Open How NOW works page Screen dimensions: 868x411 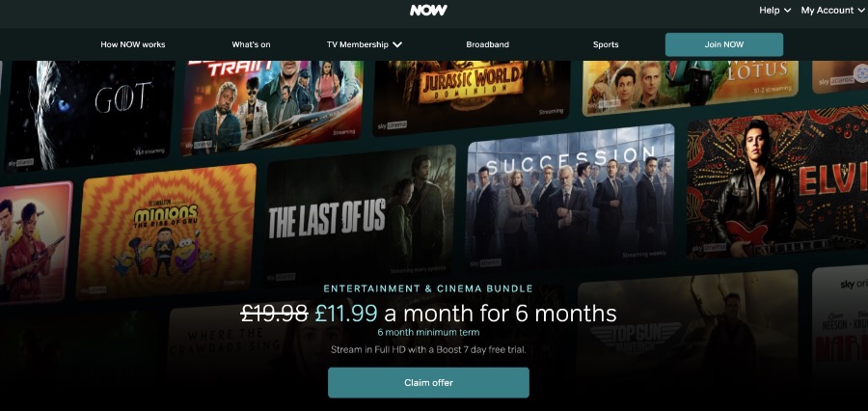[x=133, y=45]
